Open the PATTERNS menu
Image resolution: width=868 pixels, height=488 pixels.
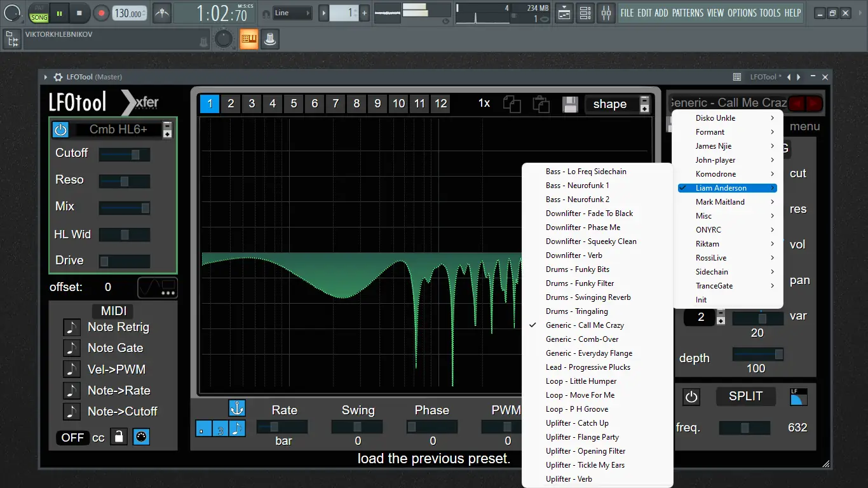pos(687,13)
